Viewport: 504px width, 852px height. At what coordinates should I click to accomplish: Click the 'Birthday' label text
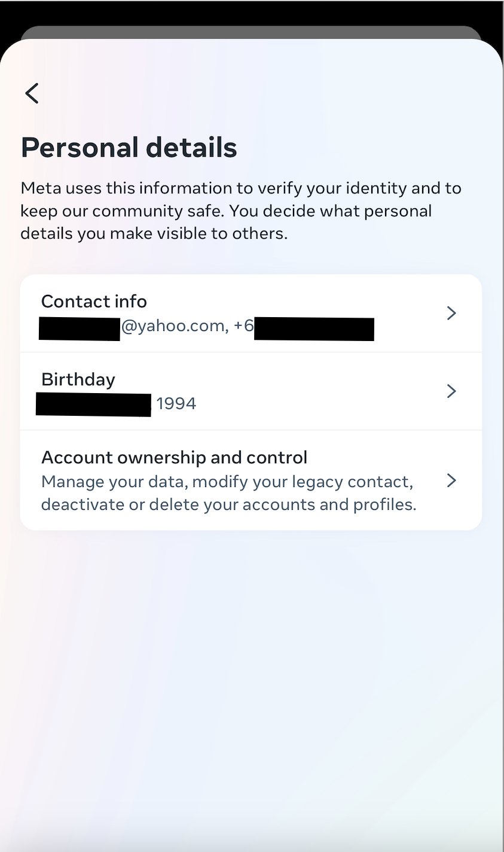[78, 379]
